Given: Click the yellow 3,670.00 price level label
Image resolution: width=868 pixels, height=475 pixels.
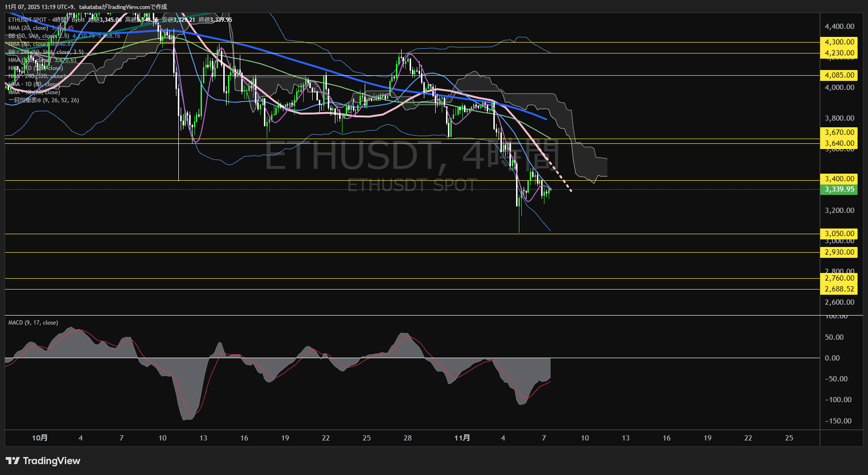Looking at the screenshot, I should pos(839,133).
